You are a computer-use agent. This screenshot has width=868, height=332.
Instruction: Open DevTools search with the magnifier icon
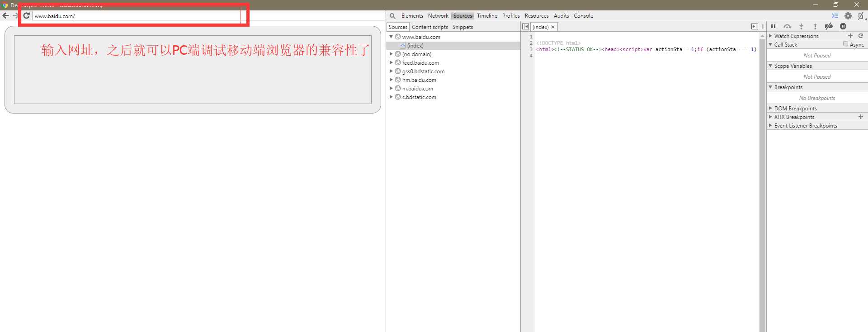tap(392, 16)
